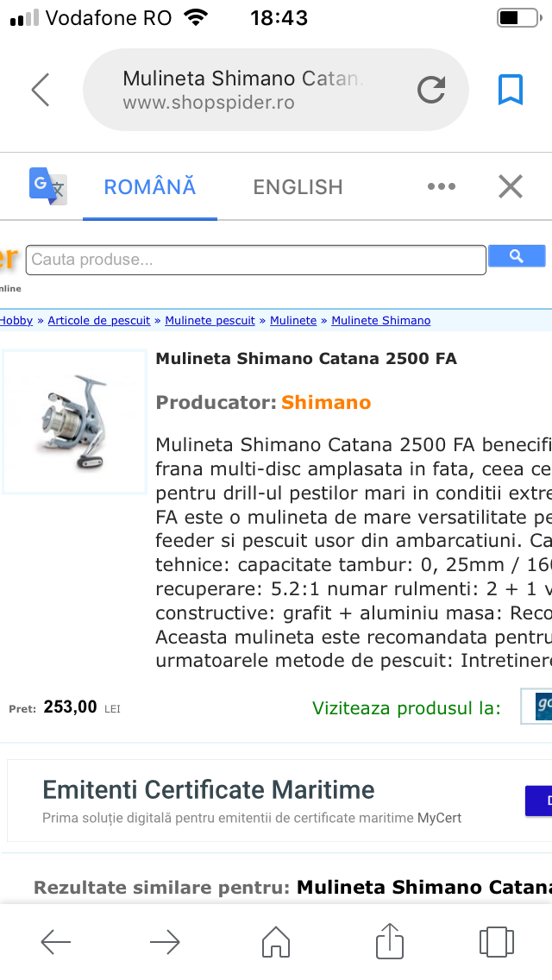Open the Shimano Catana reel product thumbnail
Image resolution: width=552 pixels, height=980 pixels.
point(74,421)
